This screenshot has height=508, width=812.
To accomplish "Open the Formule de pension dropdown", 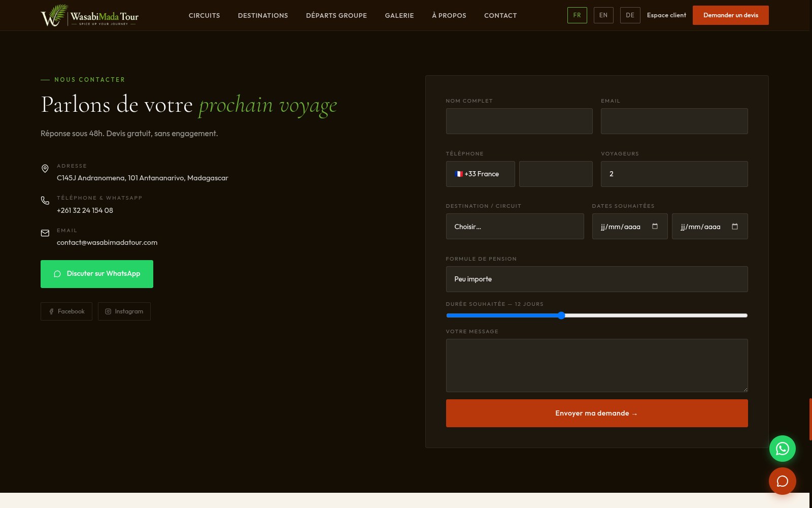I will click(x=597, y=279).
